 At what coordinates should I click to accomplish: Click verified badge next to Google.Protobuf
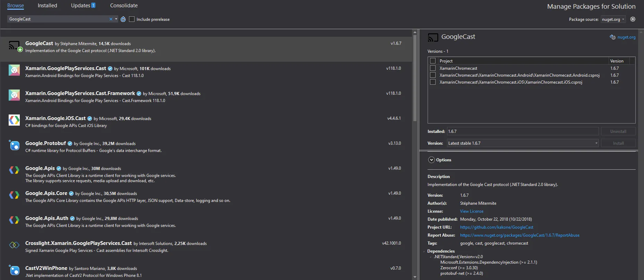(x=70, y=144)
